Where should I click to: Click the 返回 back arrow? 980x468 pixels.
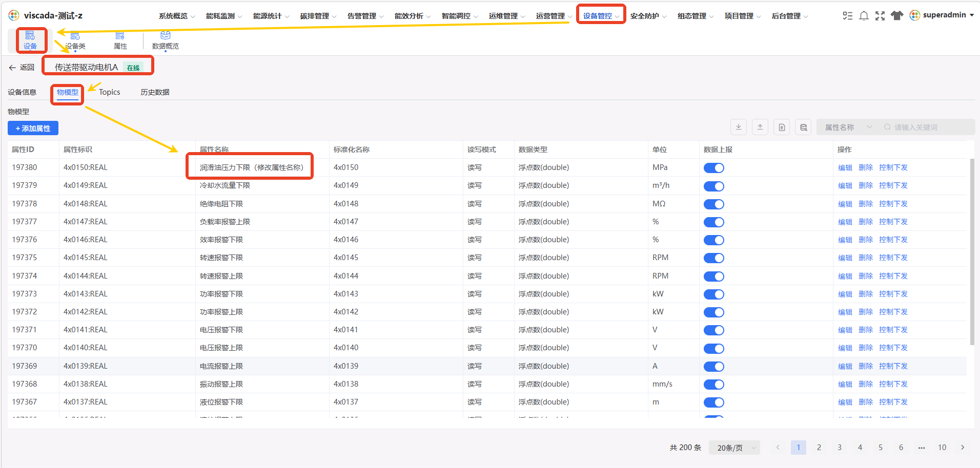click(x=12, y=68)
